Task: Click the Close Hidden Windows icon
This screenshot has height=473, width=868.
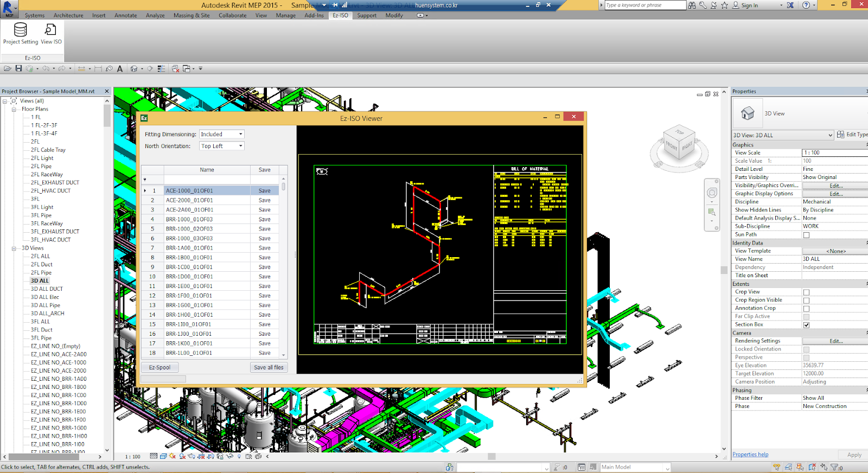Action: click(x=175, y=69)
